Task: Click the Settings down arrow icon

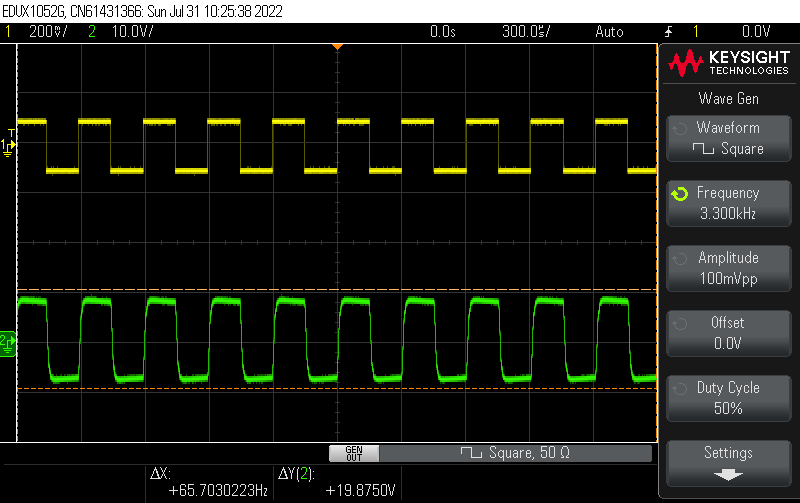Action: 729,475
